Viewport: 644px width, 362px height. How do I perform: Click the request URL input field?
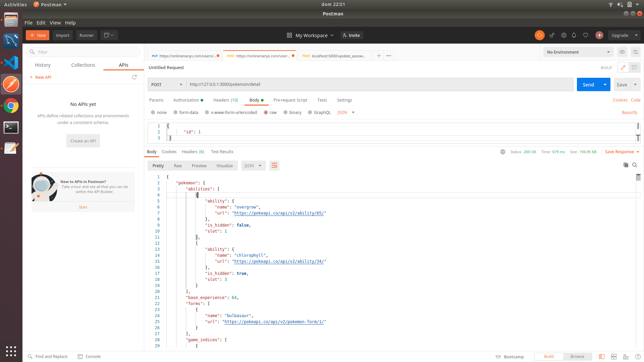pos(379,84)
